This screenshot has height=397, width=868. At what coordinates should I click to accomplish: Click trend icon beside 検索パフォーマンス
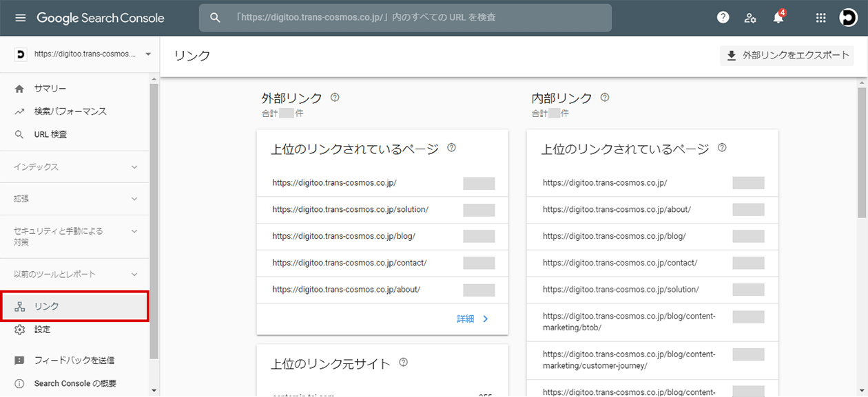[19, 111]
